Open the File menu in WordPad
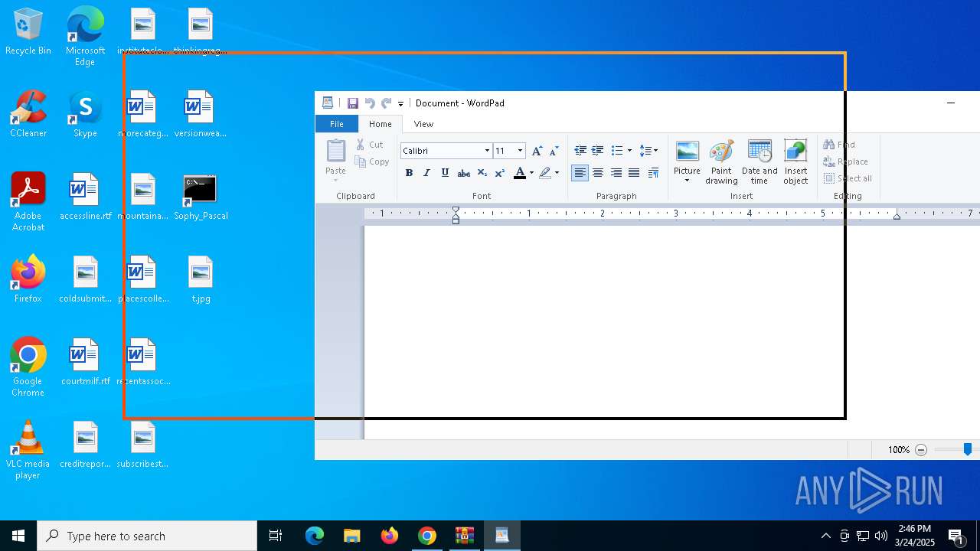The image size is (980, 551). [337, 124]
